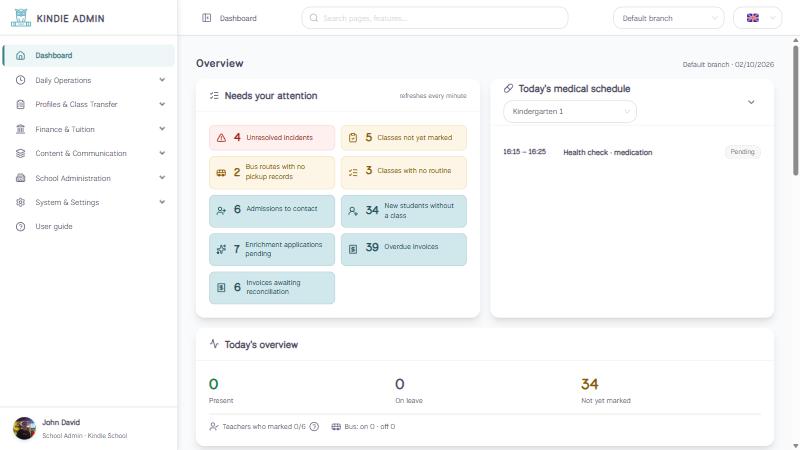Click the bus icon in Today's overview footer

coord(336,427)
